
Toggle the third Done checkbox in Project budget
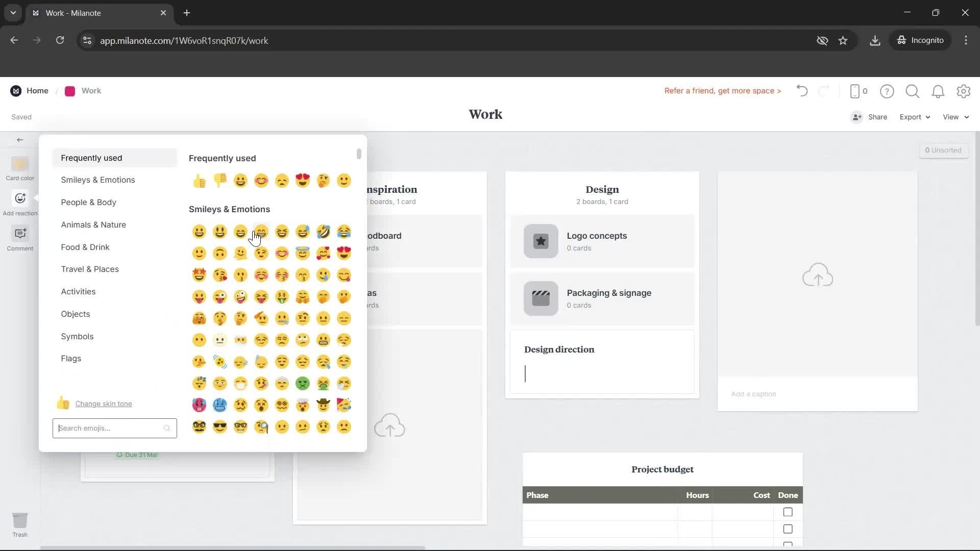(788, 545)
